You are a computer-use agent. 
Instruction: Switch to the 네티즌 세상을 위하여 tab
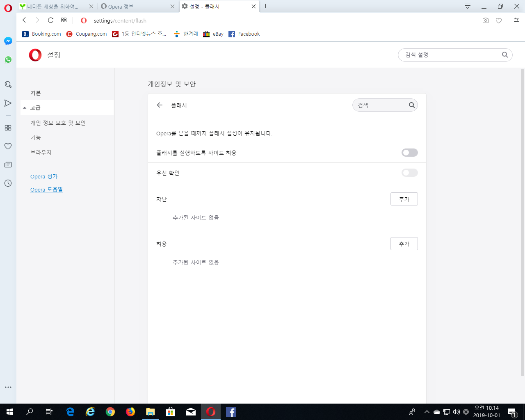click(52, 7)
